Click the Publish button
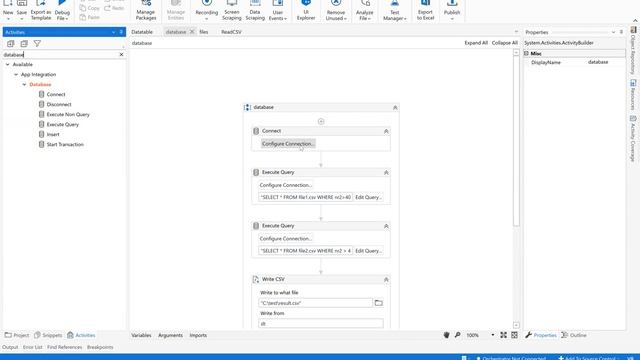The width and height of the screenshot is (640, 360). click(452, 11)
